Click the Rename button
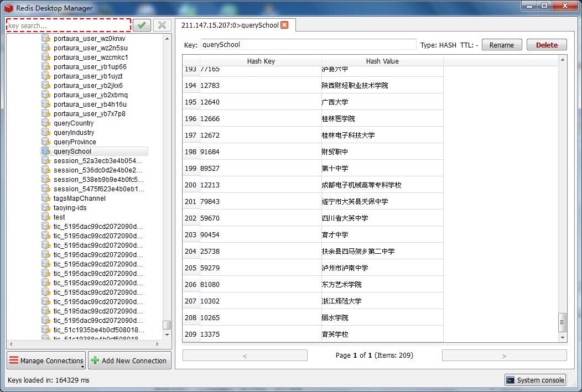Viewport: 582px width, 392px height. (501, 45)
